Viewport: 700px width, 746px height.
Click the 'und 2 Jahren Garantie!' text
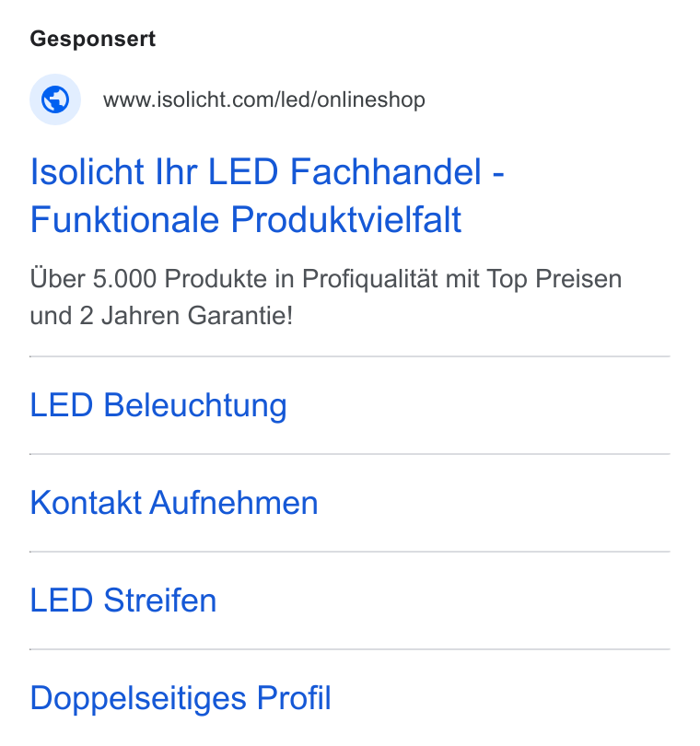coord(161,315)
